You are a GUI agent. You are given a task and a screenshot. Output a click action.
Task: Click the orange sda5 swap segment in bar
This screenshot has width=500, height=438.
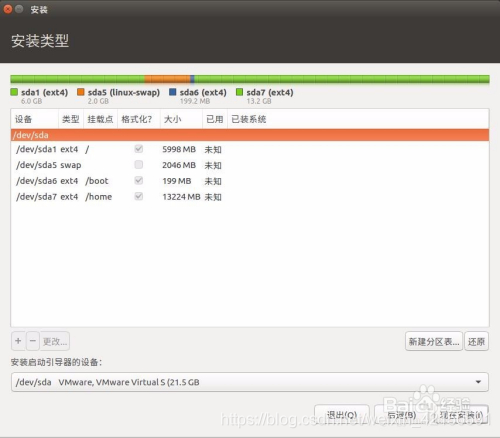point(167,79)
